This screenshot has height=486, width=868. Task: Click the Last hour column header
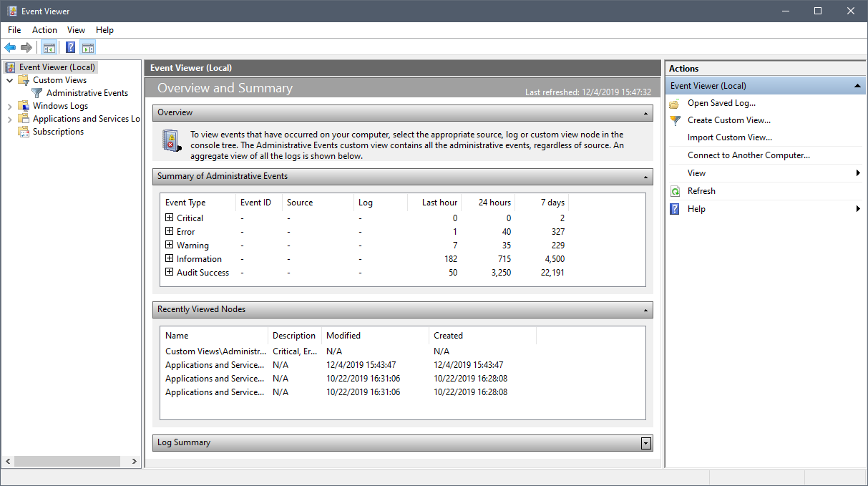click(x=434, y=203)
